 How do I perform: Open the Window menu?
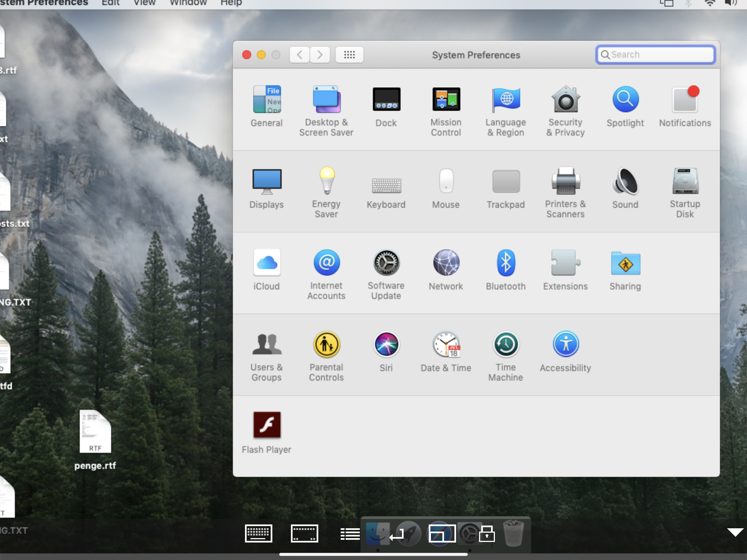pos(188,3)
